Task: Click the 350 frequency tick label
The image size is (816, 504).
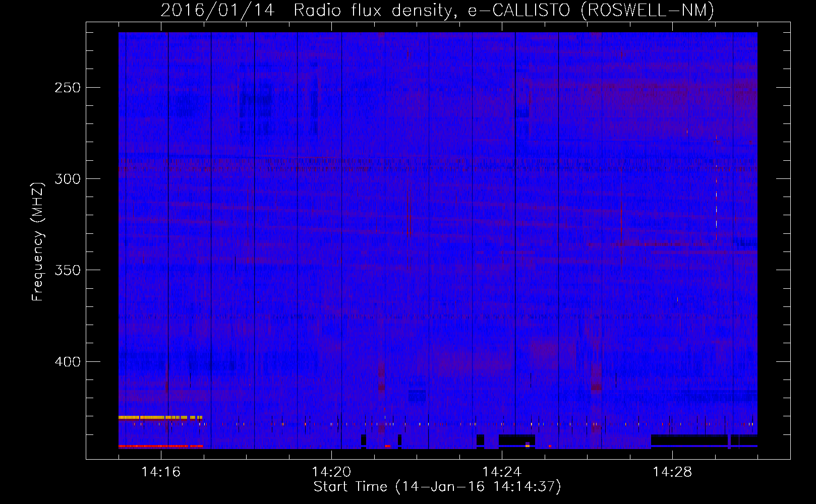Action: [68, 270]
